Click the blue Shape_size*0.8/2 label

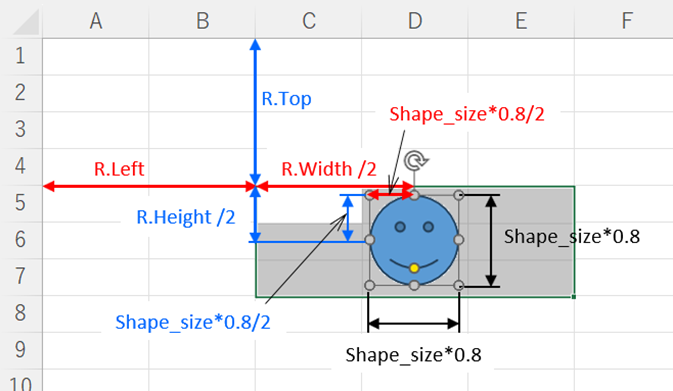pyautogui.click(x=193, y=322)
